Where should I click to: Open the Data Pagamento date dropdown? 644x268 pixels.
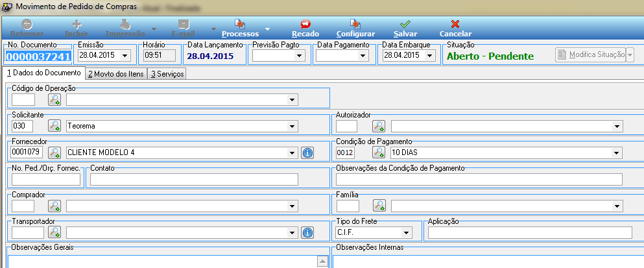pos(363,56)
